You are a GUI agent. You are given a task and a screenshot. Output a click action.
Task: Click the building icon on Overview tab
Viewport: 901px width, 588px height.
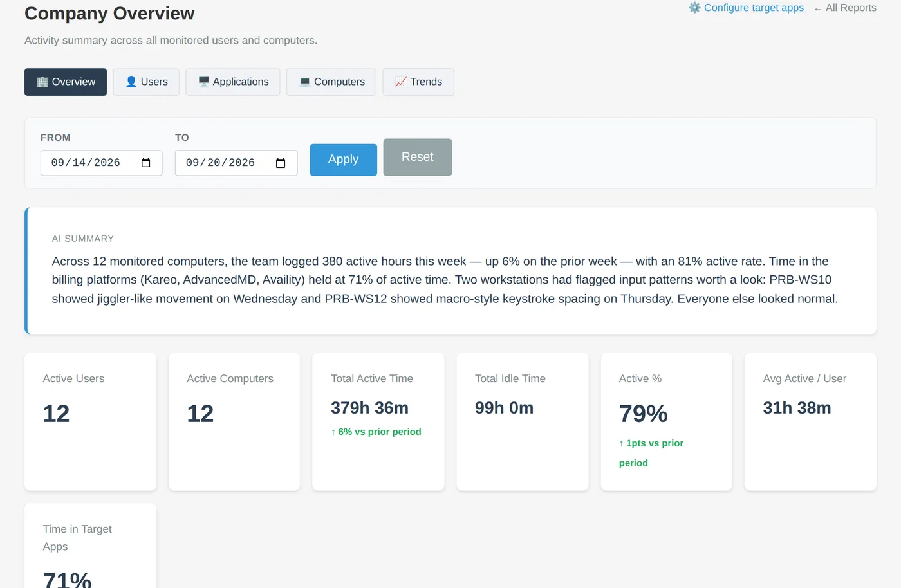point(42,82)
